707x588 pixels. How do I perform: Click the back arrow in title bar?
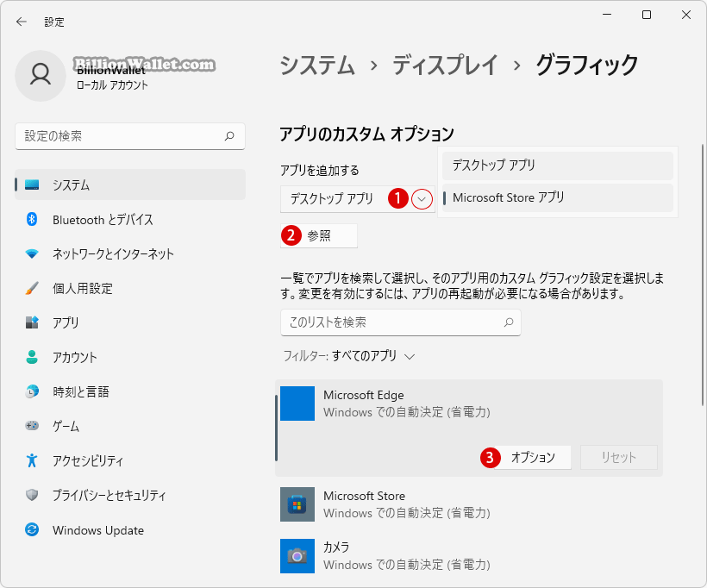coord(22,22)
